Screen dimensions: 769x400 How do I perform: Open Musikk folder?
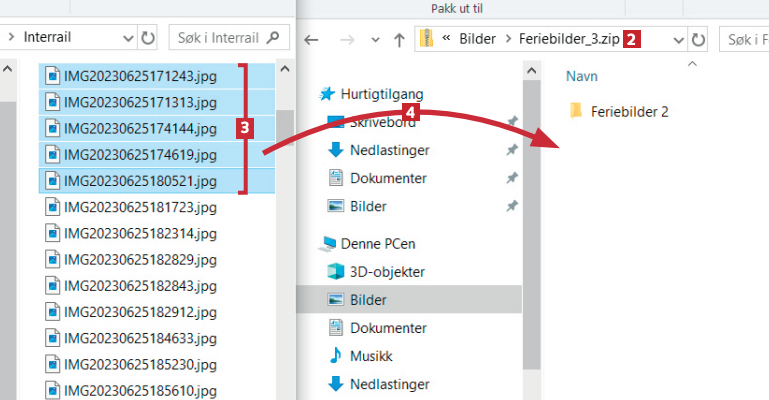click(371, 356)
